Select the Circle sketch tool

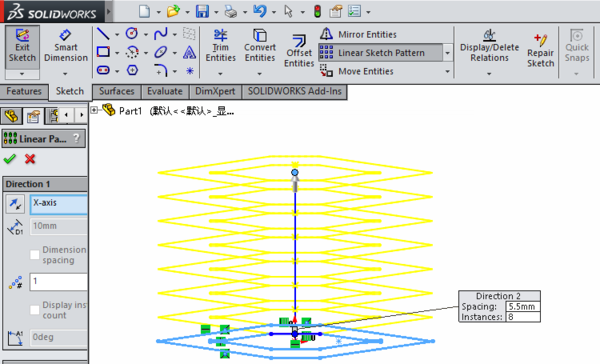[132, 34]
